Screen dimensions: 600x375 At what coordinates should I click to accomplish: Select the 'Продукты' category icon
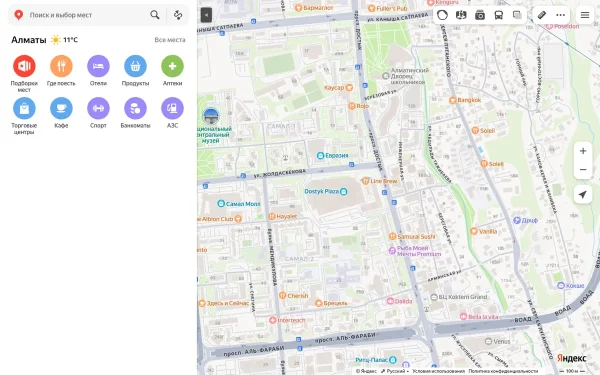coord(135,66)
